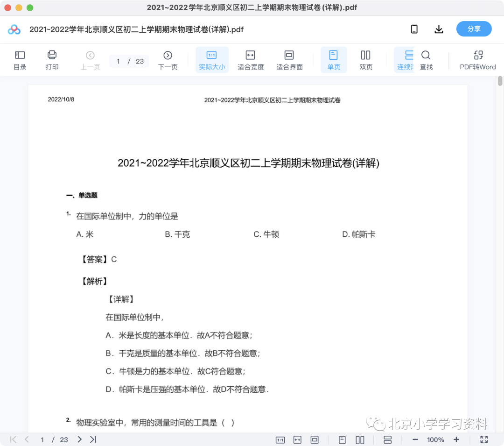Jump to last page in bottom bar
Image resolution: width=504 pixels, height=446 pixels.
[93, 439]
